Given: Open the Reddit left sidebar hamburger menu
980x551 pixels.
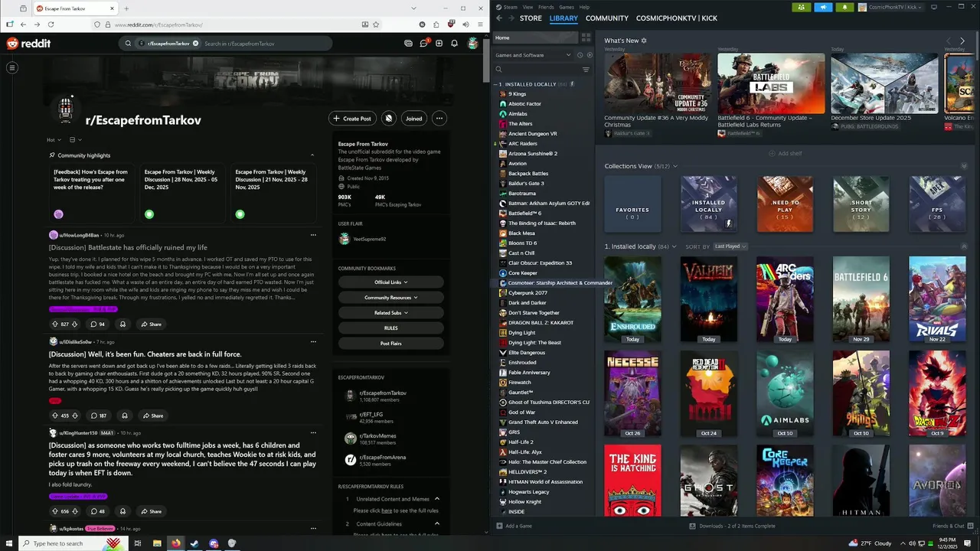Looking at the screenshot, I should 12,68.
